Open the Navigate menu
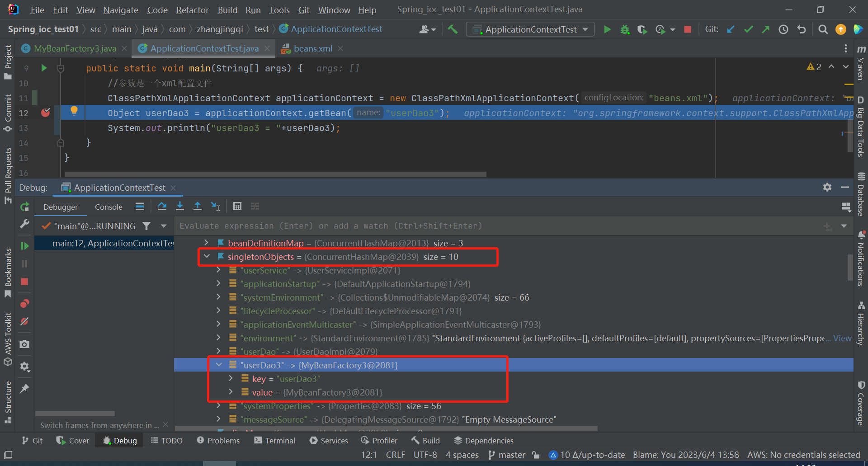Screen dimensions: 868x466 click(121, 9)
